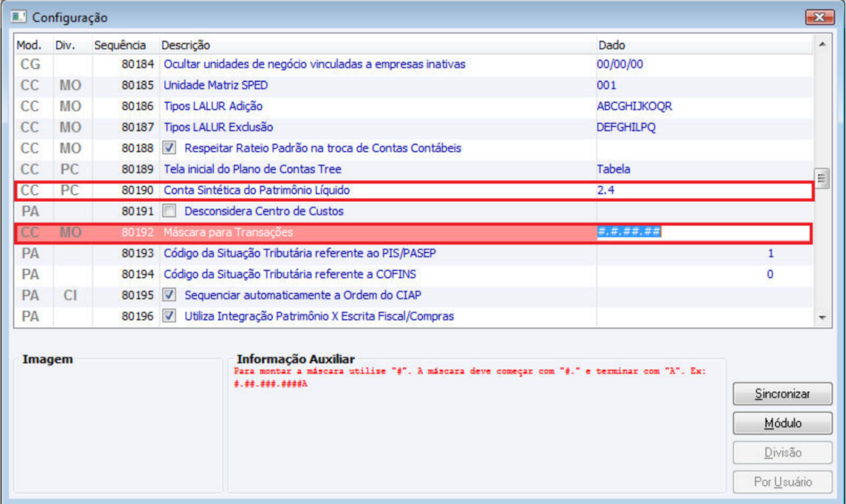Click the CI division cell
Screen dimensions: 846x504
point(70,295)
